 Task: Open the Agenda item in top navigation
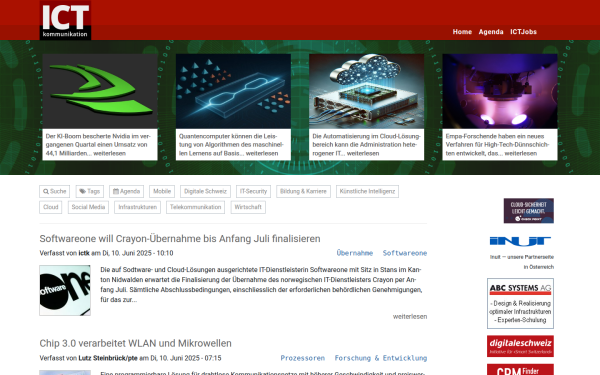click(x=491, y=32)
